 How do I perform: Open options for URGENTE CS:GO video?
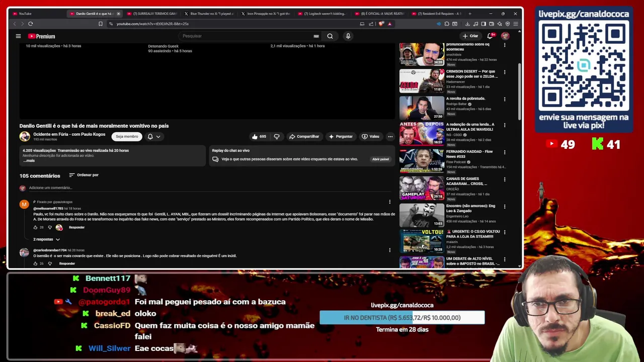[505, 232]
